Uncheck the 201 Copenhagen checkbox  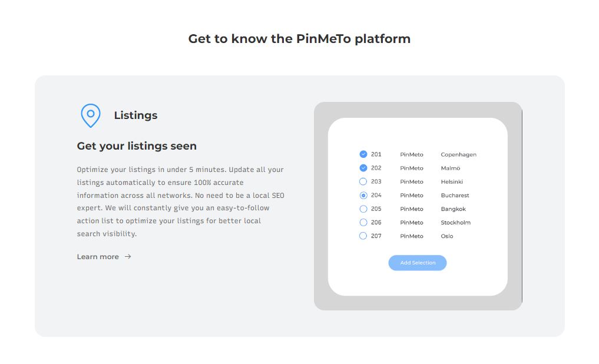363,154
